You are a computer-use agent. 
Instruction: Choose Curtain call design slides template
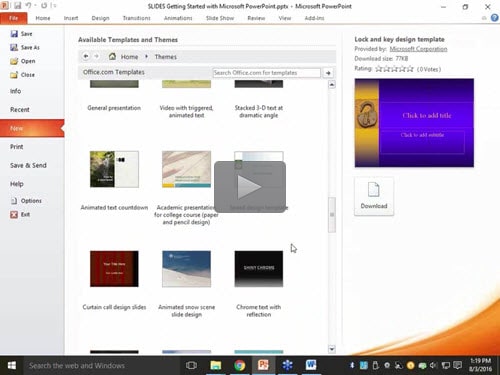[114, 269]
